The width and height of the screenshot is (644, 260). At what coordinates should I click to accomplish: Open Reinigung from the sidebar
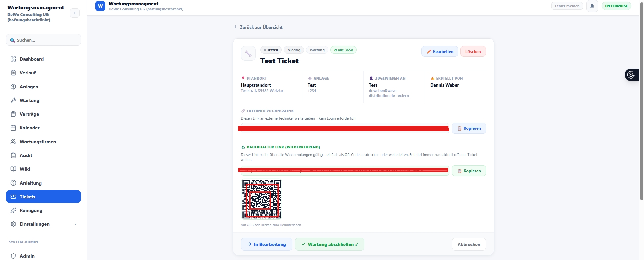[x=31, y=210]
